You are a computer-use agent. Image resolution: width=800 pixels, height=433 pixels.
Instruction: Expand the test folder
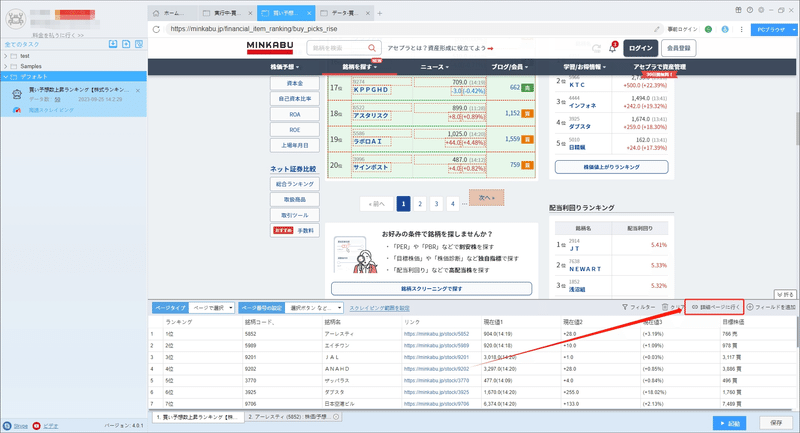6,56
